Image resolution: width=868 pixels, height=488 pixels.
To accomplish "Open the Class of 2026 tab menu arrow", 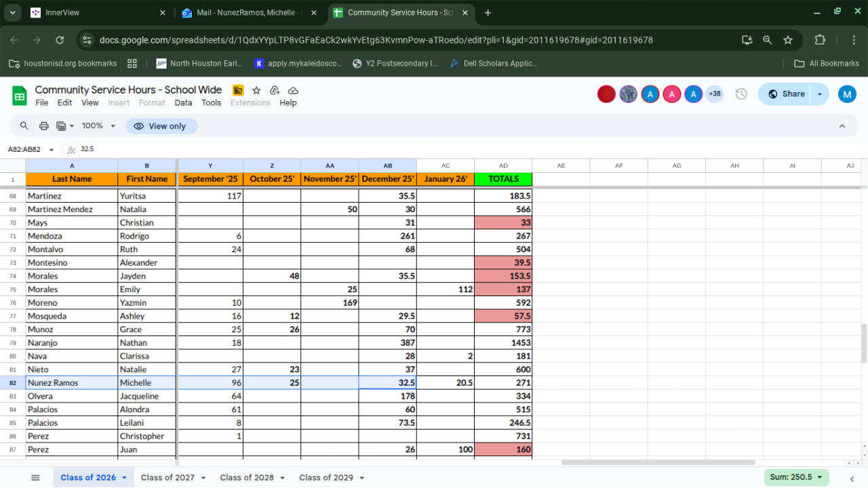I will (125, 478).
